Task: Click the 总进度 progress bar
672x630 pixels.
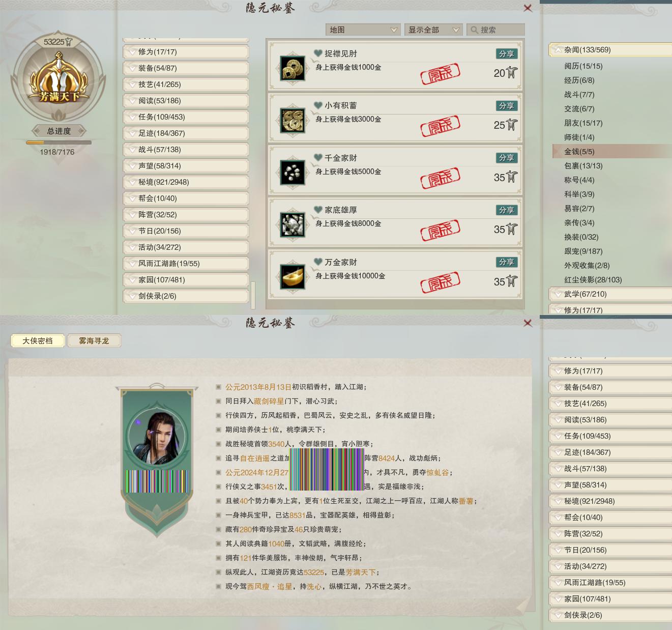Action: pyautogui.click(x=59, y=142)
